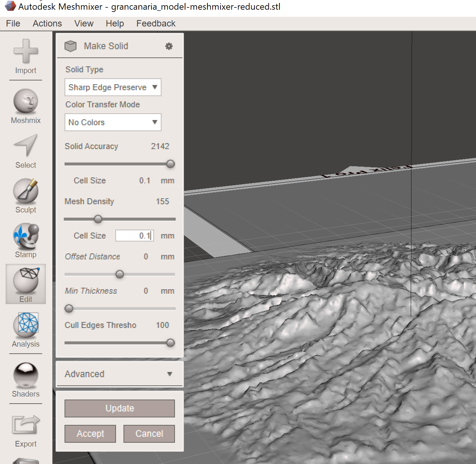Click the Update button
The height and width of the screenshot is (464, 476).
point(120,408)
